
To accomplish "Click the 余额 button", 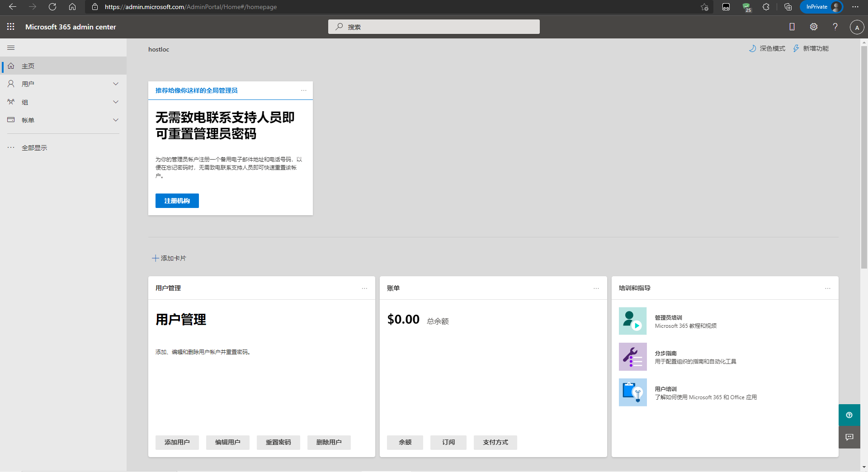I will 405,443.
